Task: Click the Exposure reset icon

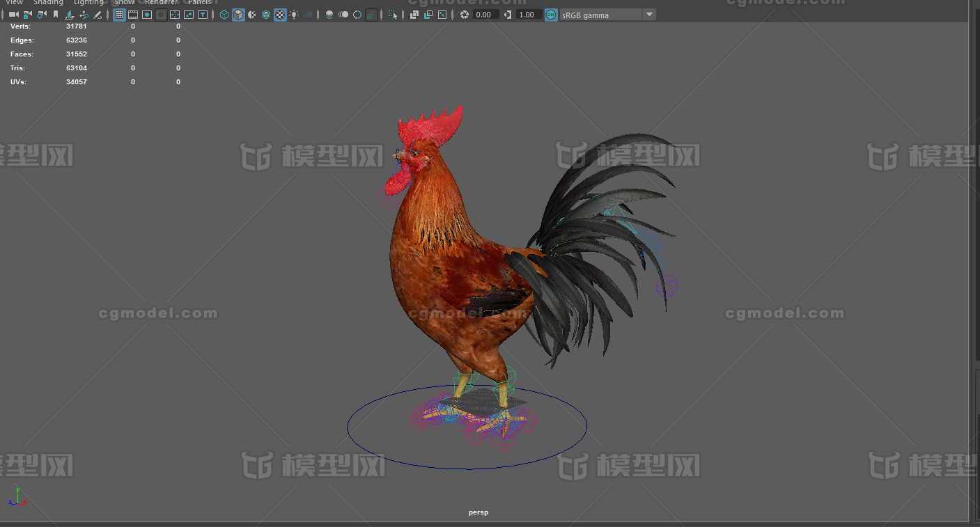Action: pos(465,15)
